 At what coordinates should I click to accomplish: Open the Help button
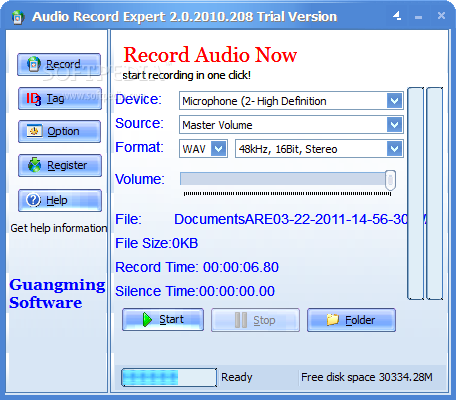coord(60,200)
